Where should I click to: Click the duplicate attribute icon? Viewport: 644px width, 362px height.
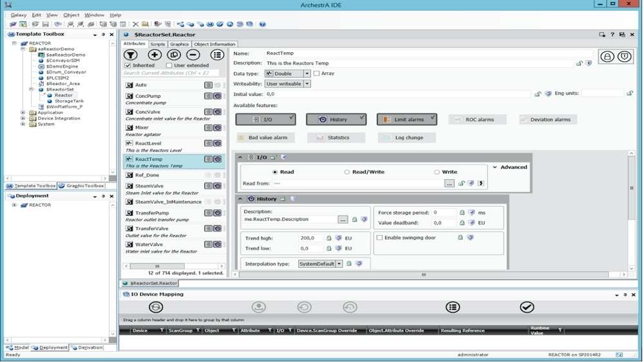pyautogui.click(x=174, y=55)
